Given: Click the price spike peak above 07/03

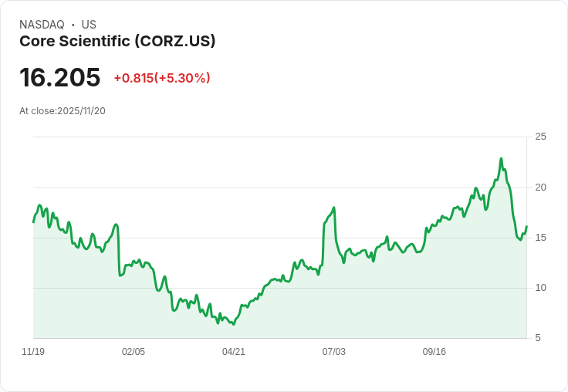Looking at the screenshot, I should [x=334, y=208].
